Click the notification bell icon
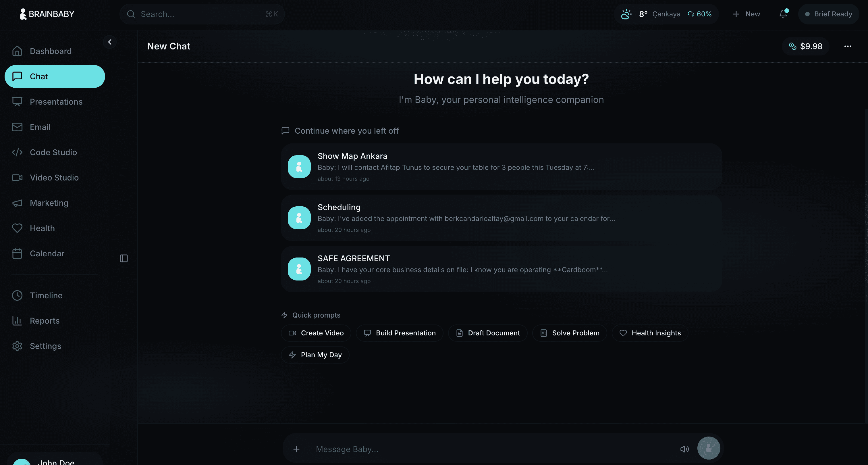 click(783, 14)
